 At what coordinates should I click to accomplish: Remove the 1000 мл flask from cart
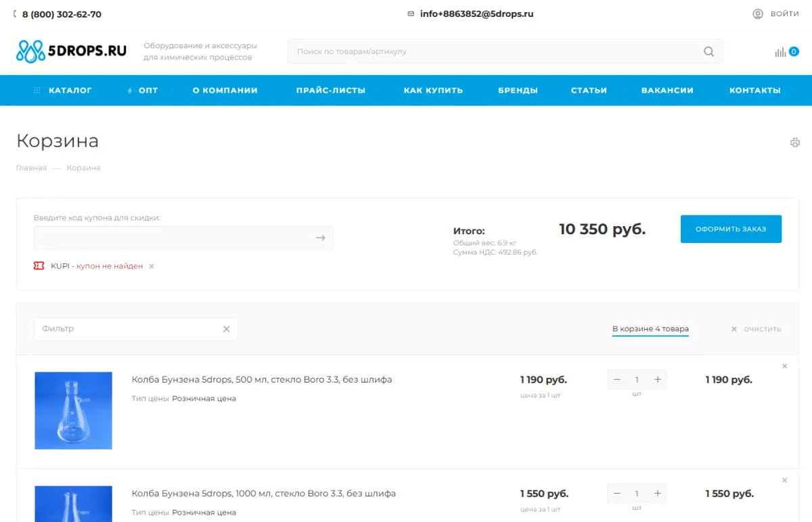[x=785, y=480]
